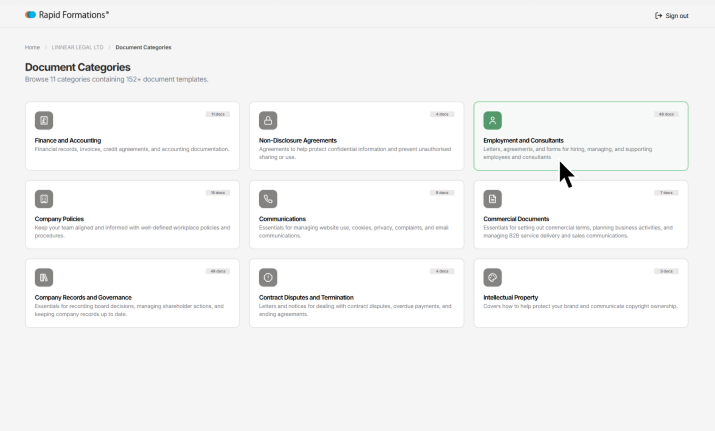Click 'Keep your team aligned and informed' description
The width and height of the screenshot is (715, 431).
click(x=132, y=231)
